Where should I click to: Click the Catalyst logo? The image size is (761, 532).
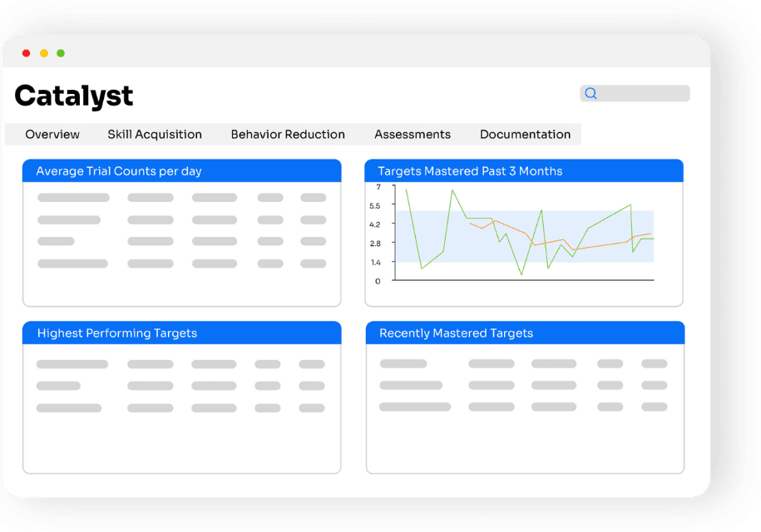coord(73,96)
